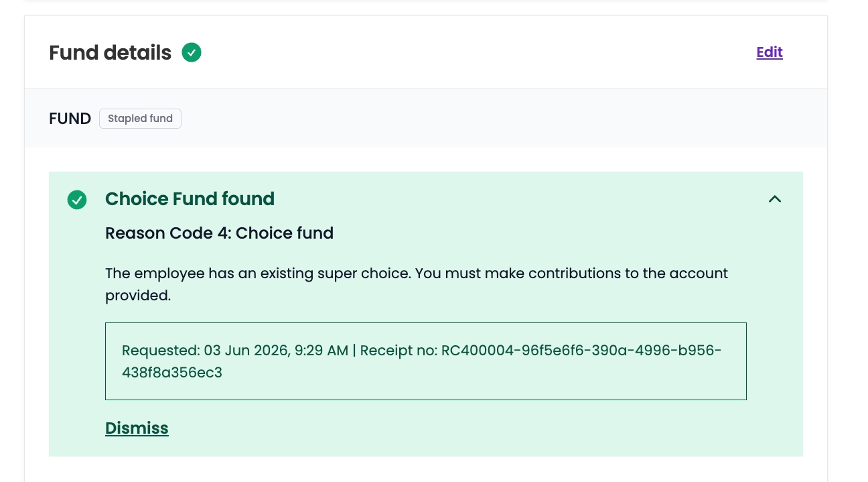Click the green checkmark beside Fund details
This screenshot has height=482, width=868.
[192, 52]
